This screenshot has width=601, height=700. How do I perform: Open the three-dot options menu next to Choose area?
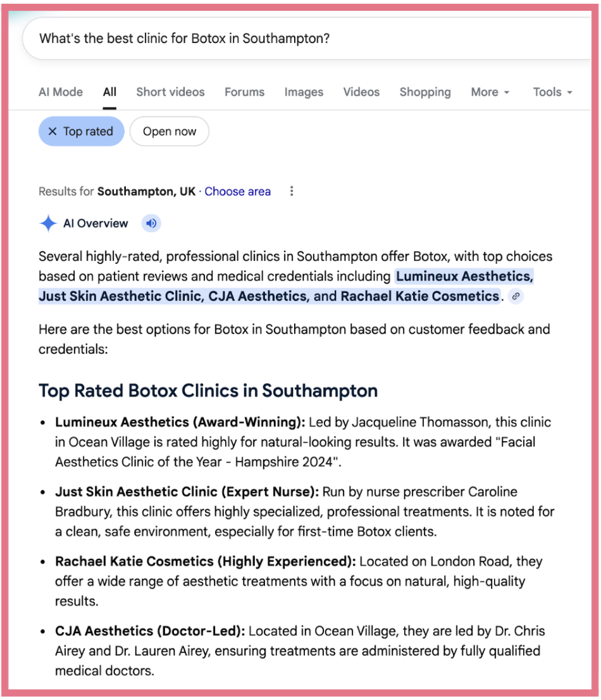click(291, 191)
